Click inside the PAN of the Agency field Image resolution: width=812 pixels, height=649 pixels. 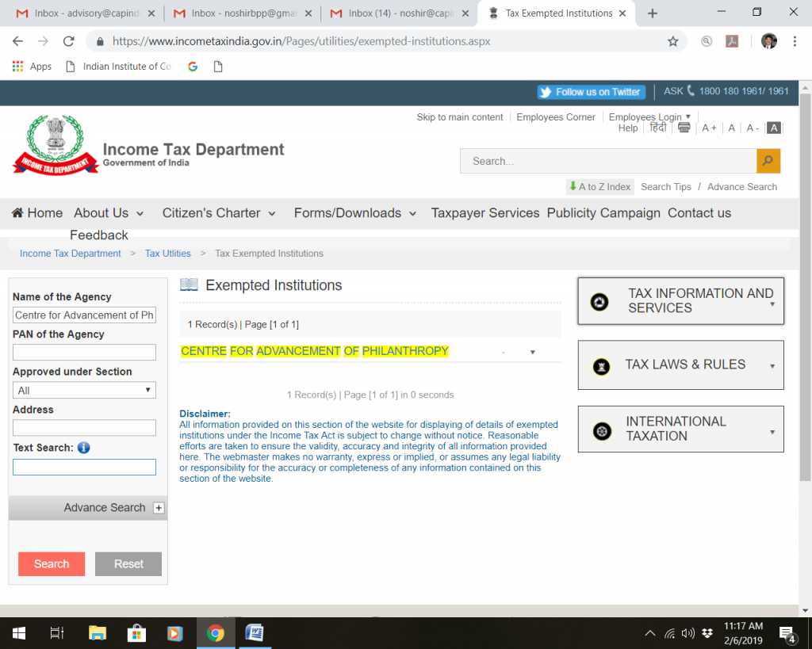[84, 352]
